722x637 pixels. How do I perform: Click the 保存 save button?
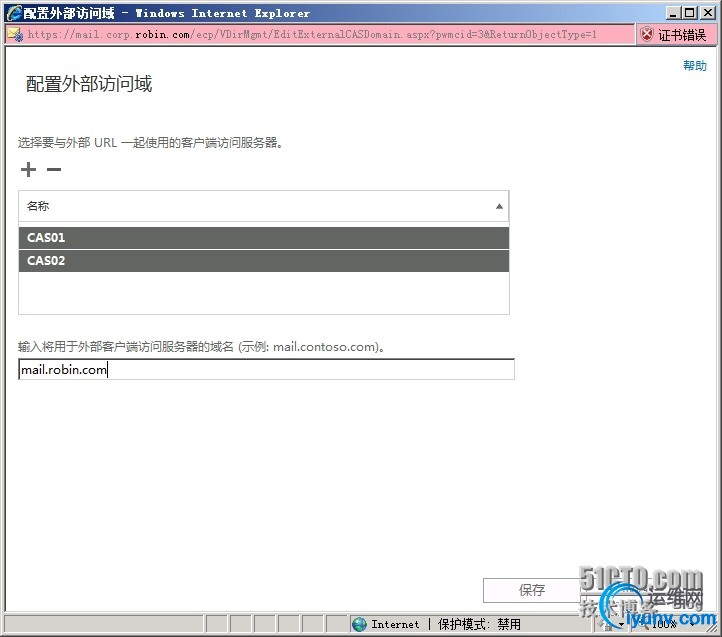[x=532, y=590]
